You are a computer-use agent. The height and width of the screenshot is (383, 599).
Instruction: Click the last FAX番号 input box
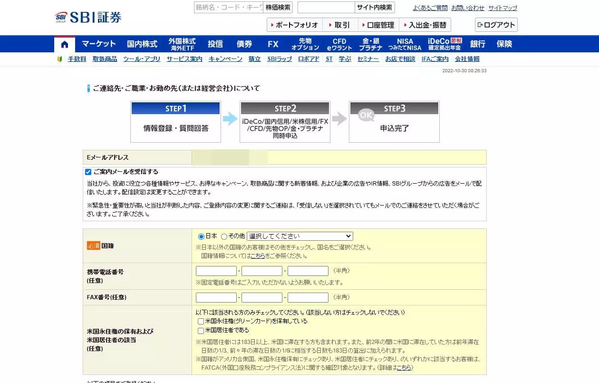tap(308, 297)
